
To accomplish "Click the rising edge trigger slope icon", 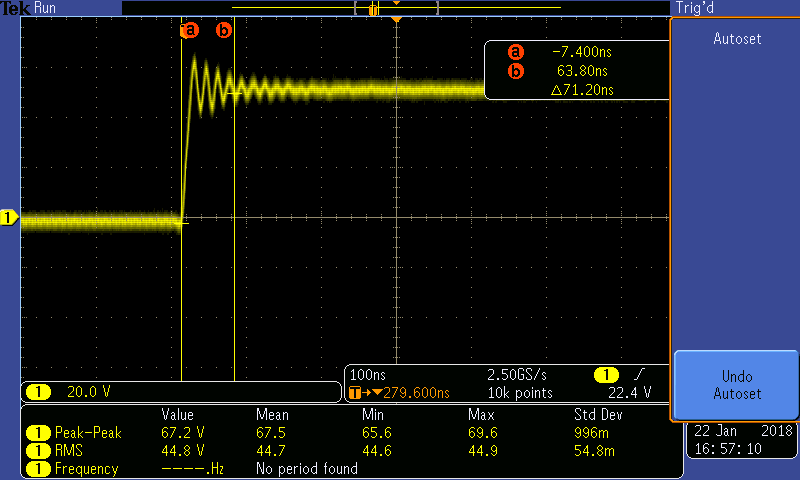I will [639, 374].
